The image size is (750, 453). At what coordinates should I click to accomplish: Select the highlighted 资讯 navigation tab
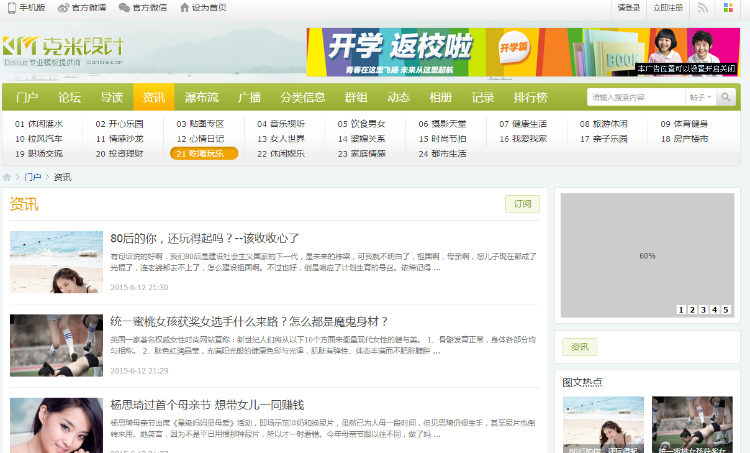(154, 97)
